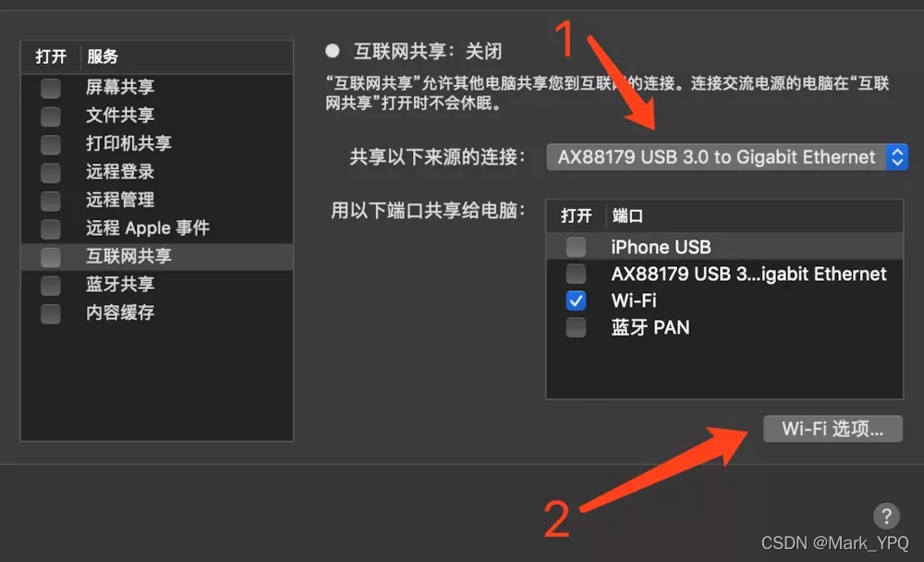Screen dimensions: 924x562
Task: Open the Wi-Fi 选项... button
Action: click(x=833, y=429)
